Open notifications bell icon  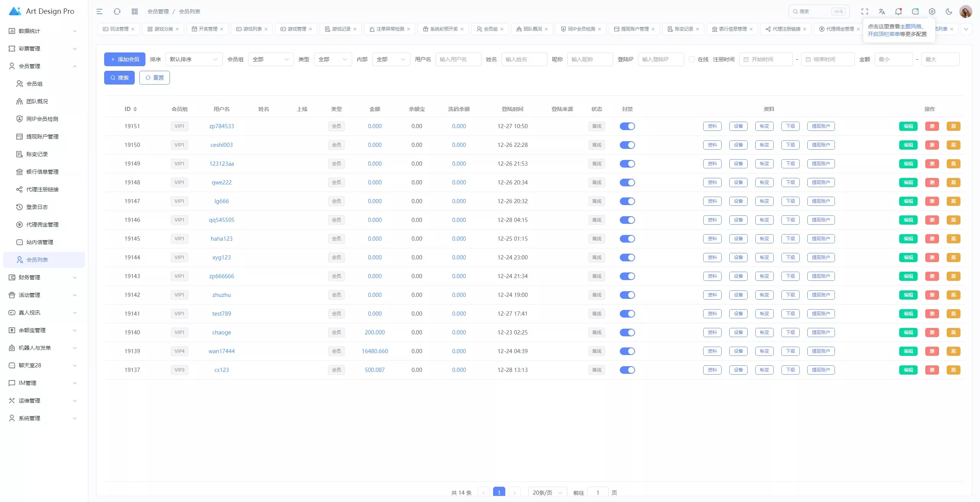pyautogui.click(x=898, y=11)
